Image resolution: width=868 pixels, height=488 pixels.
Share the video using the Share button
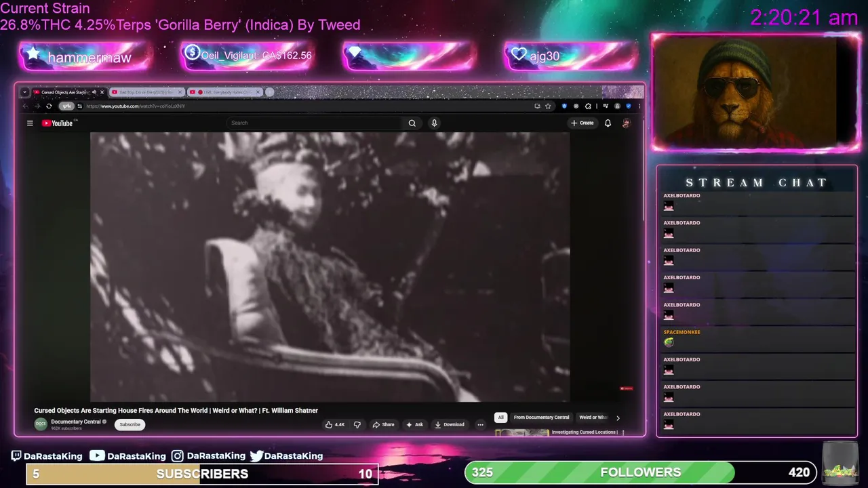[383, 424]
